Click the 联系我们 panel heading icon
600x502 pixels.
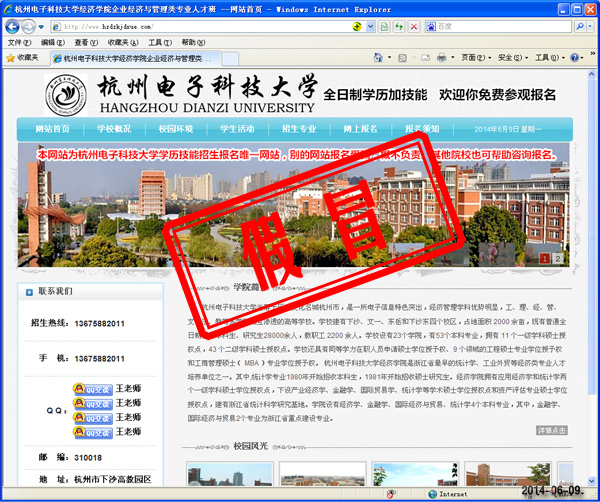tap(29, 292)
